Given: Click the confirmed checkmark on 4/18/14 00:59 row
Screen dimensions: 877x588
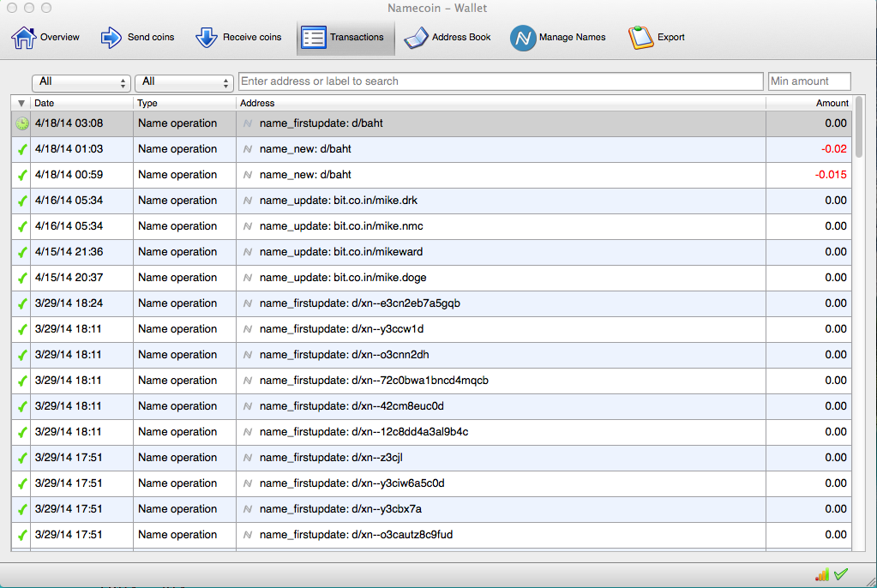Looking at the screenshot, I should (21, 175).
